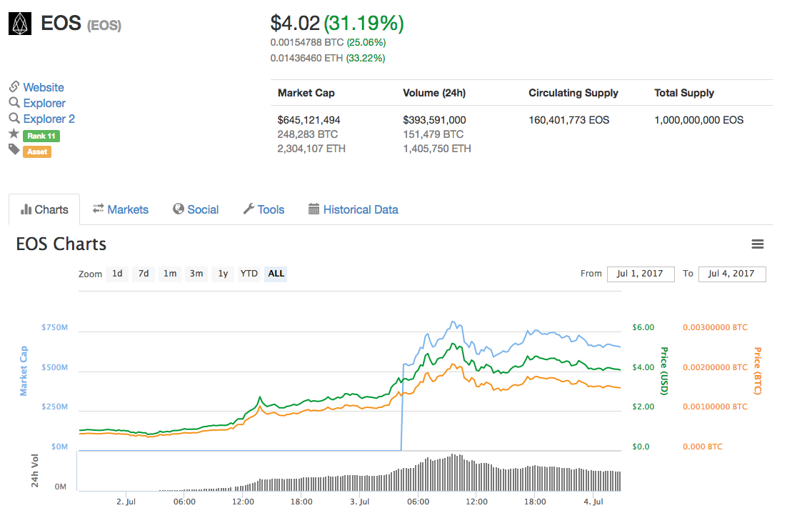This screenshot has height=518, width=812.
Task: Click the Circulating Supply column header
Action: point(573,93)
